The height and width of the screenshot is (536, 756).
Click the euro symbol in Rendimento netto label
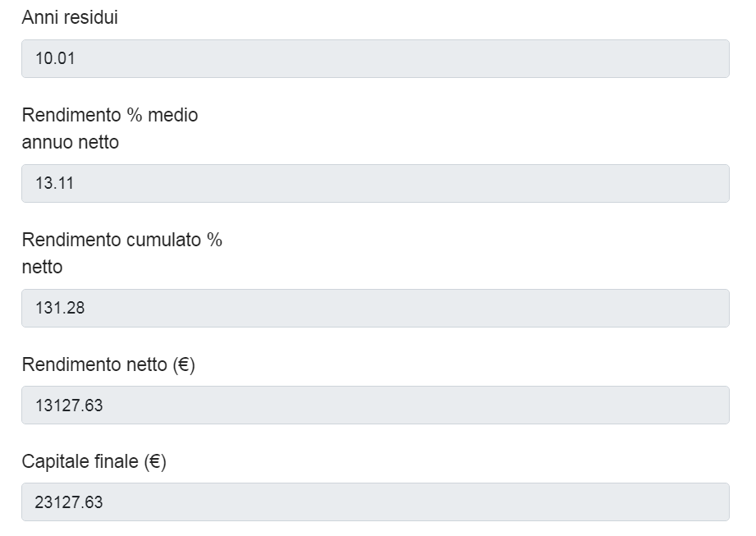[x=183, y=364]
